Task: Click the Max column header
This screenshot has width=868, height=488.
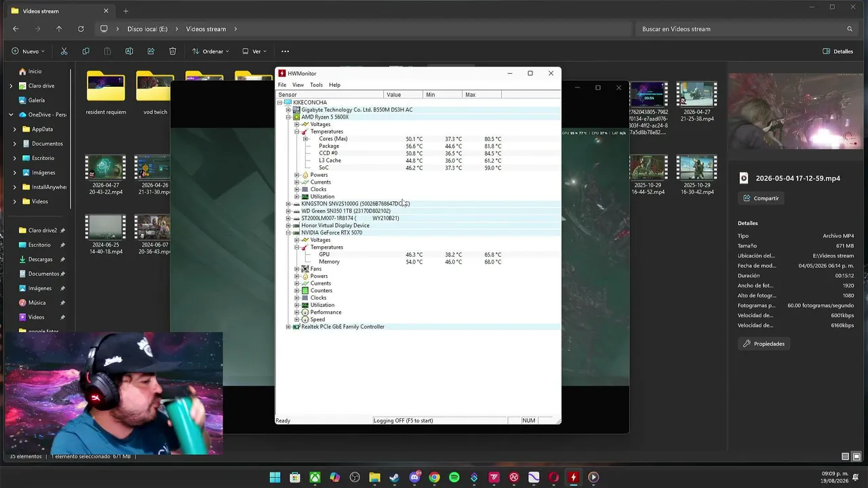Action: [x=482, y=95]
